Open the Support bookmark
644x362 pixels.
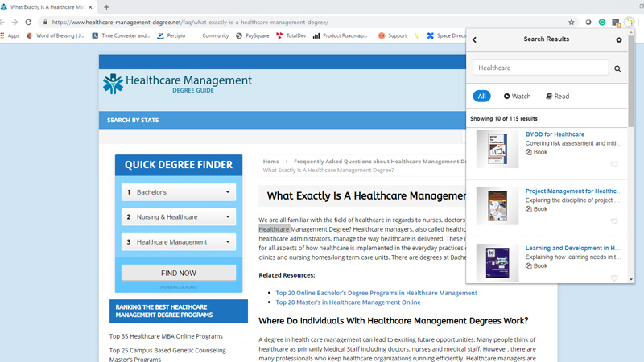tap(392, 35)
